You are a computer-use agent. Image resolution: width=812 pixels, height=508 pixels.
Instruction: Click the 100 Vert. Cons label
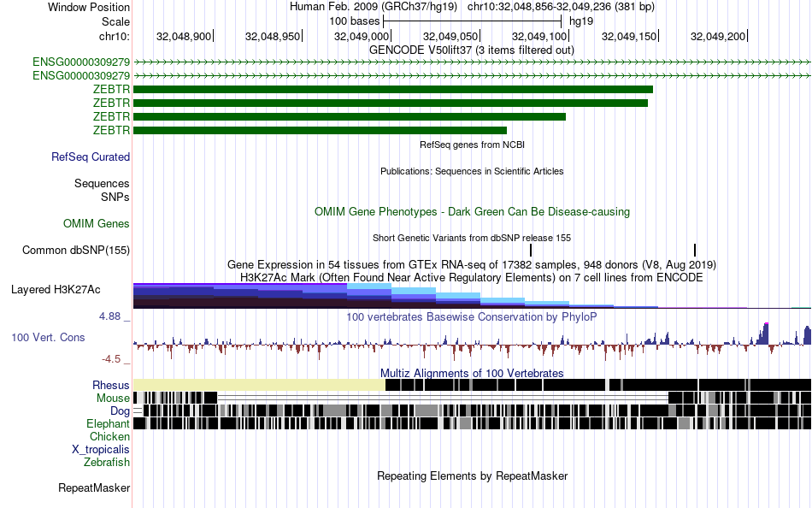coord(48,338)
